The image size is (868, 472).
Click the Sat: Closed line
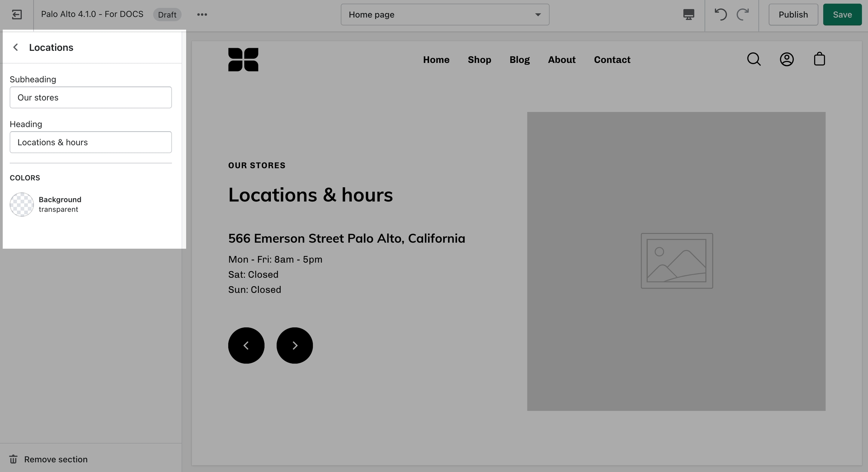(253, 275)
